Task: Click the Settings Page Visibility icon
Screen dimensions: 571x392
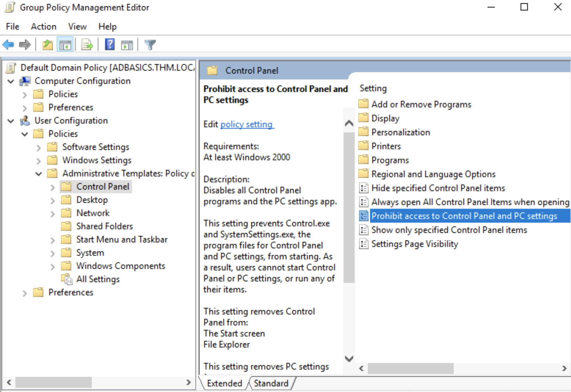Action: (x=363, y=244)
